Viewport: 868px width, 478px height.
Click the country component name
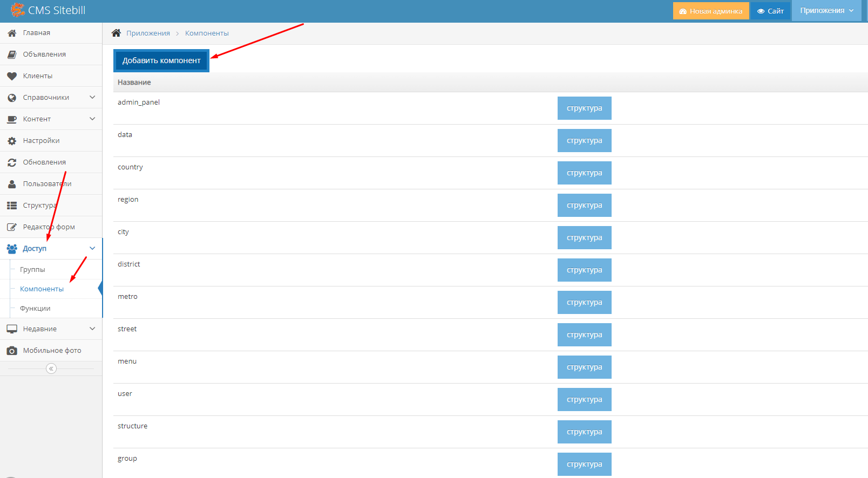(130, 167)
